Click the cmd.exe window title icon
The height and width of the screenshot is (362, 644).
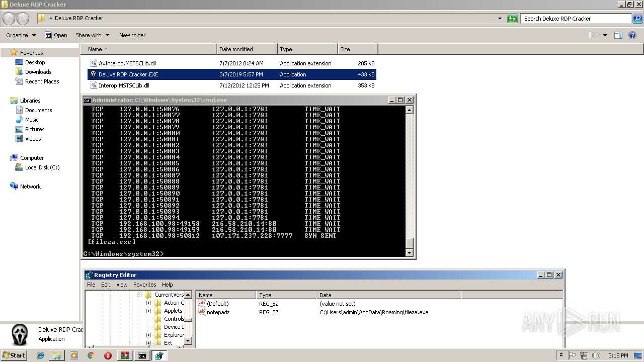click(87, 100)
